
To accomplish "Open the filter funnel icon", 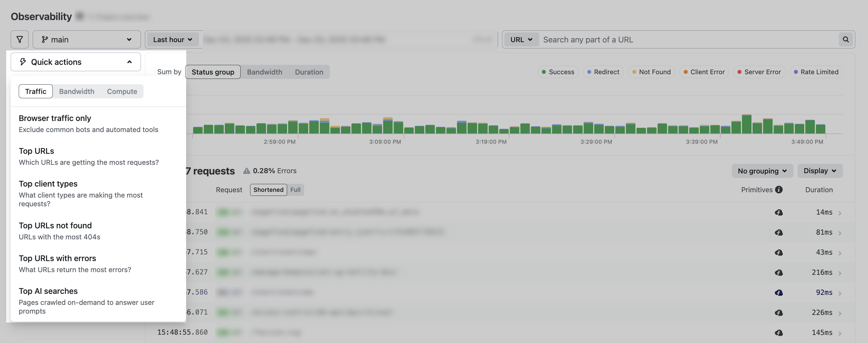I will [19, 39].
